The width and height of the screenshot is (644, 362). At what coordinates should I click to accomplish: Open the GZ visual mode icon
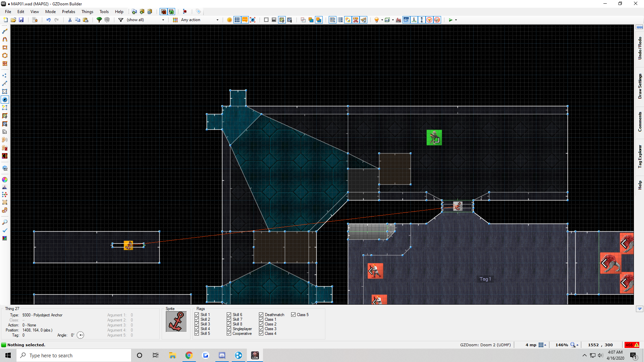pyautogui.click(x=5, y=168)
